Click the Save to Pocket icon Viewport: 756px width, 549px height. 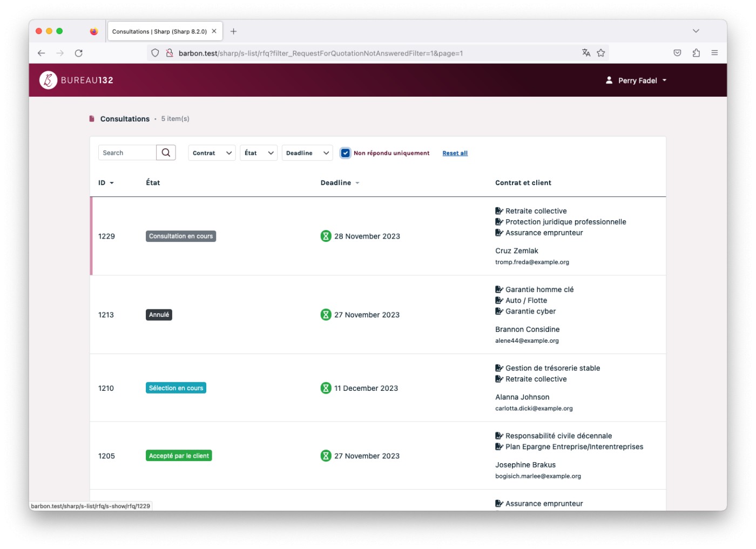677,53
